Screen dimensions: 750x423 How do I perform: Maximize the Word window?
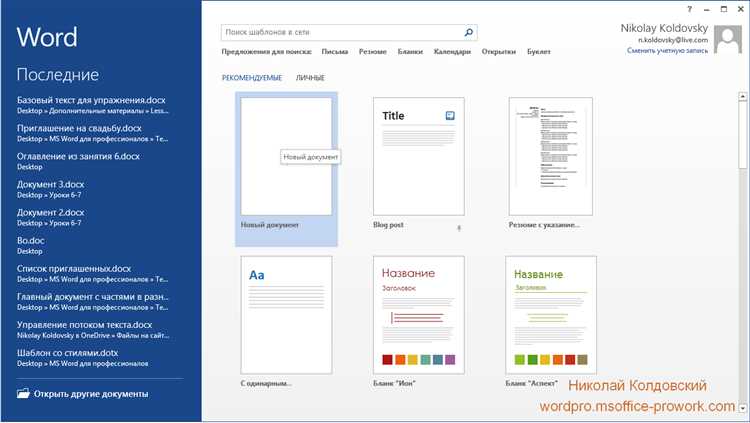coord(724,9)
